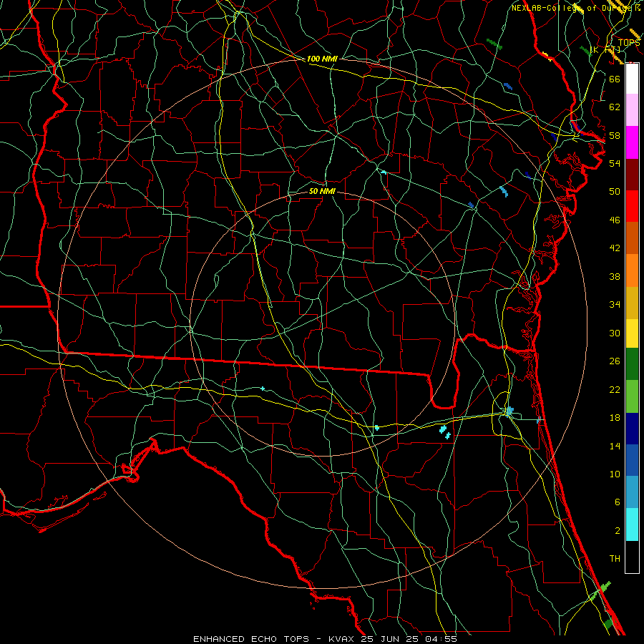The image size is (644, 644).
Task: Click the 'TOPS' legend title
Action: [x=629, y=43]
